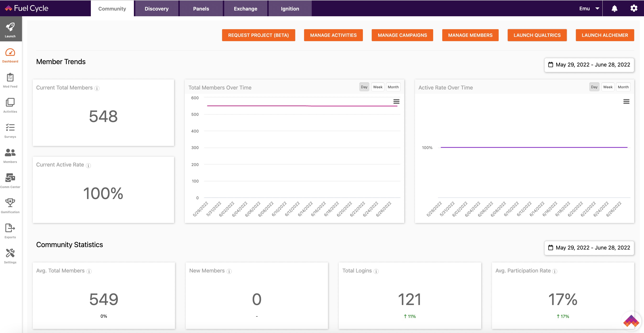
Task: Click Manage Members button
Action: click(x=470, y=35)
